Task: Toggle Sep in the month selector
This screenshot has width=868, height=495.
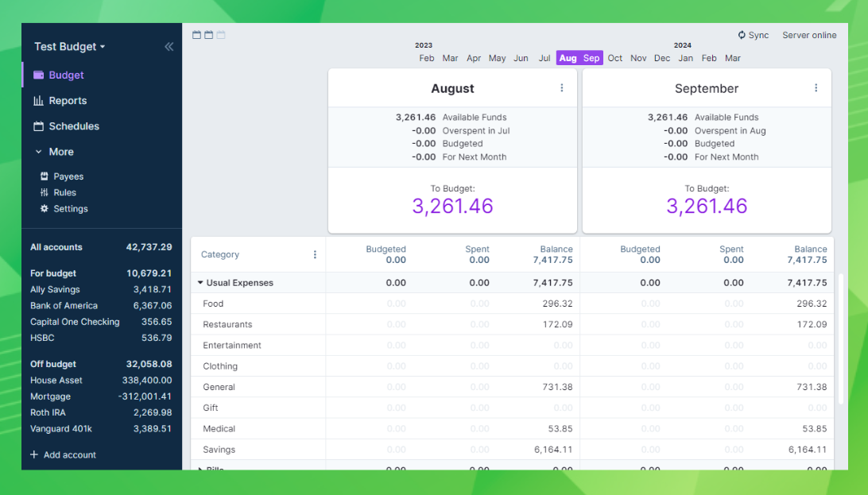Action: [591, 58]
